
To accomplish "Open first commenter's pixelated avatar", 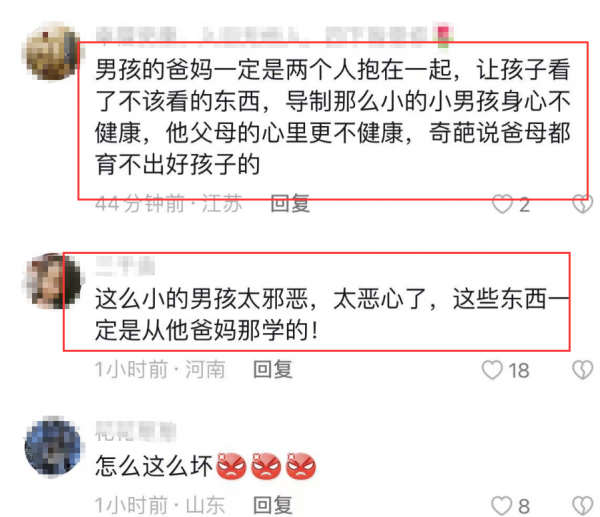I will [x=52, y=51].
